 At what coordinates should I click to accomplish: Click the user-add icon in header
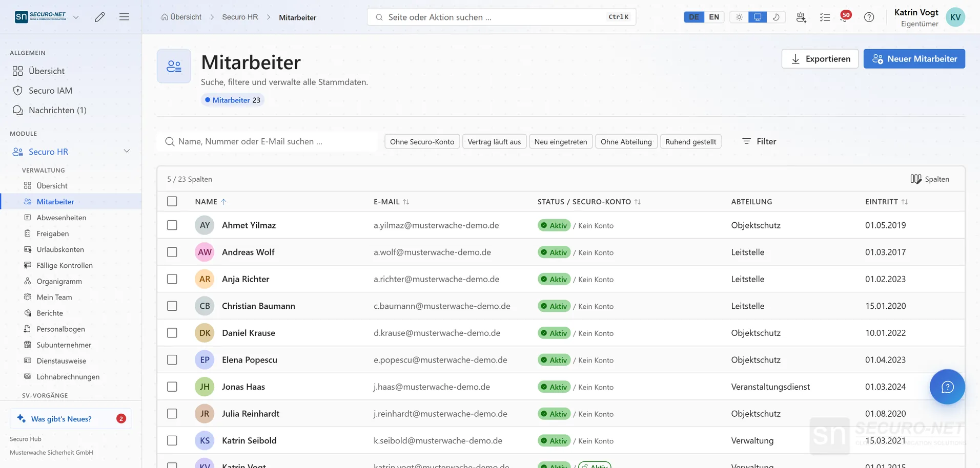tap(801, 17)
